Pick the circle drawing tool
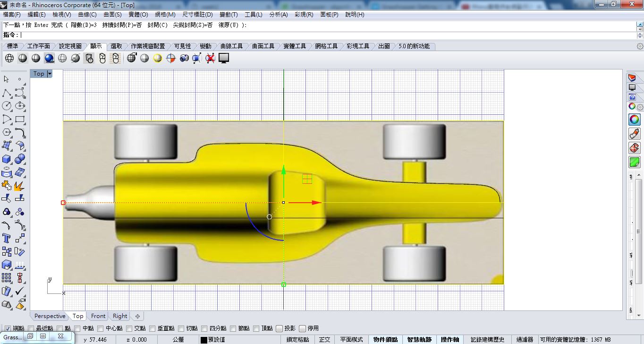Image resolution: width=644 pixels, height=344 pixels. pos(7,106)
